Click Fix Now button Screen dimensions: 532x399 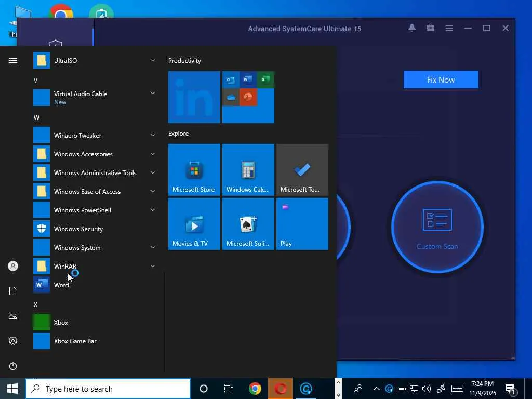[x=441, y=79]
